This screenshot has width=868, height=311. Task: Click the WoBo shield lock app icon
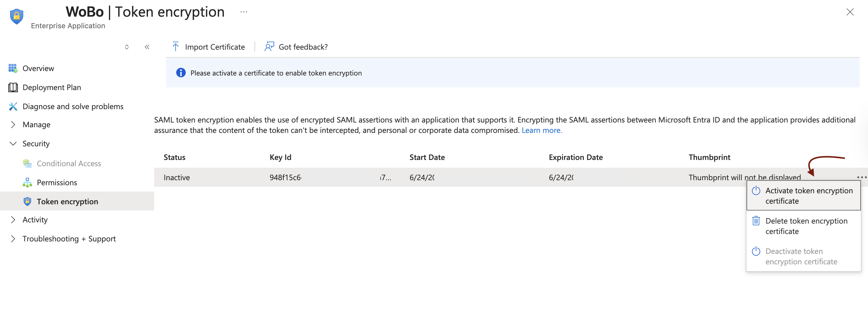point(16,16)
